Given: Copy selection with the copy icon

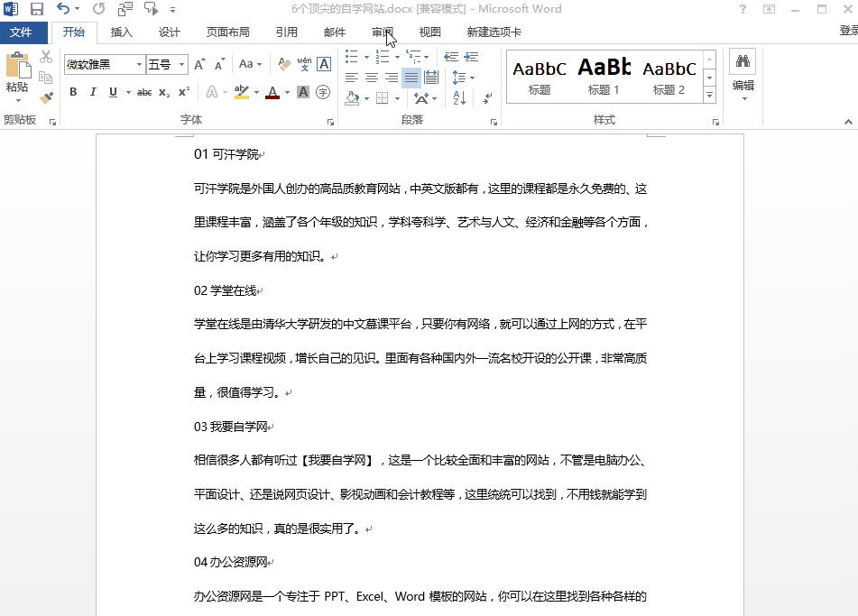Looking at the screenshot, I should (x=46, y=78).
